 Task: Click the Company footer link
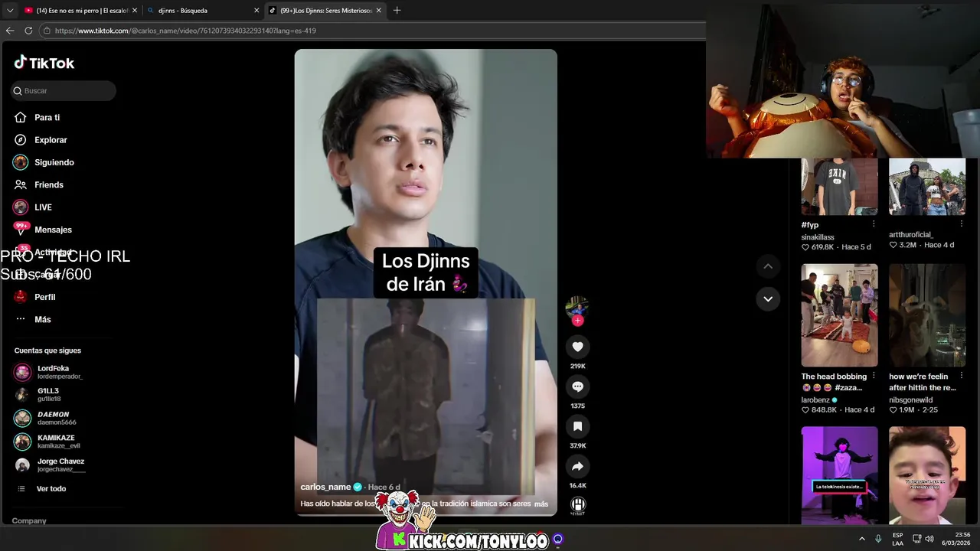[x=29, y=520]
